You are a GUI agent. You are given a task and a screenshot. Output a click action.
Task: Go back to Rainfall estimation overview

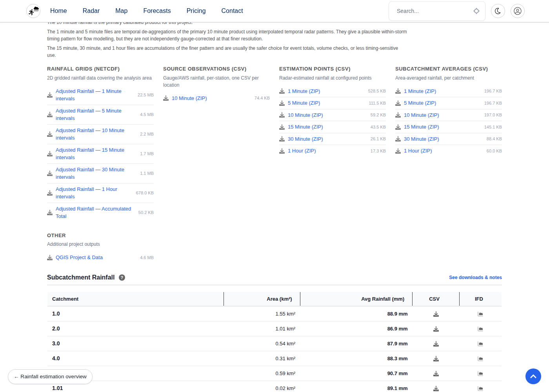(50, 377)
